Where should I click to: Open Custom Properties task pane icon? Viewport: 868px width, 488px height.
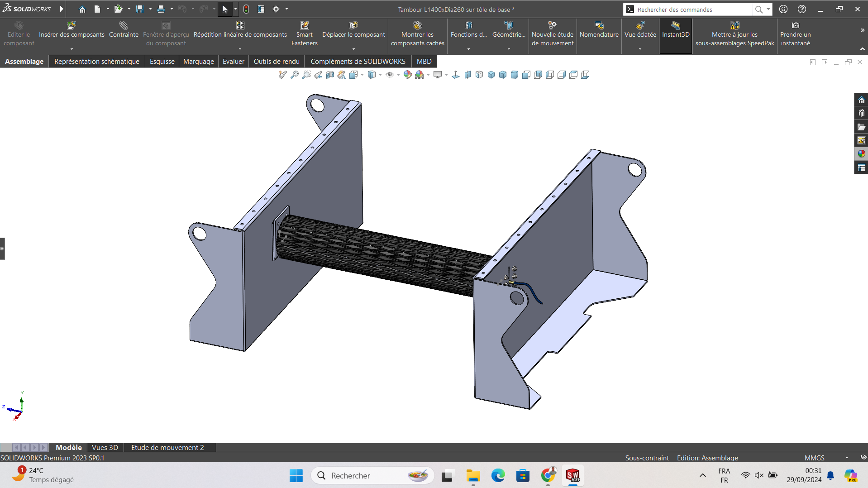[861, 167]
